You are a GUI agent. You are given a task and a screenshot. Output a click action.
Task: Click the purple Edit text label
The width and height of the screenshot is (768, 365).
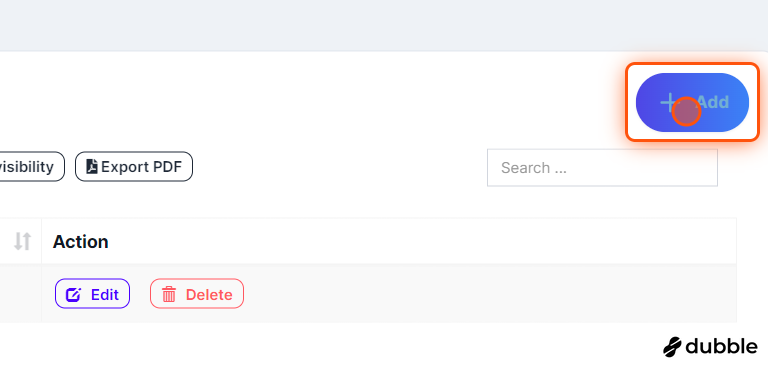click(x=105, y=294)
